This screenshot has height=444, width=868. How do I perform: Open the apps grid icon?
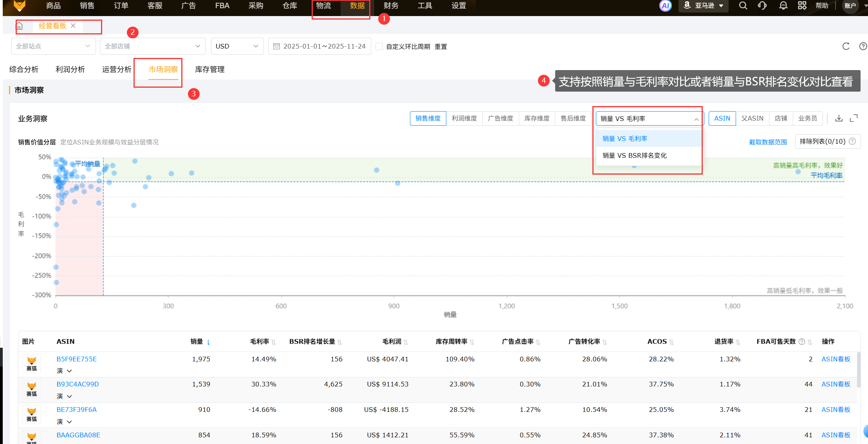802,5
